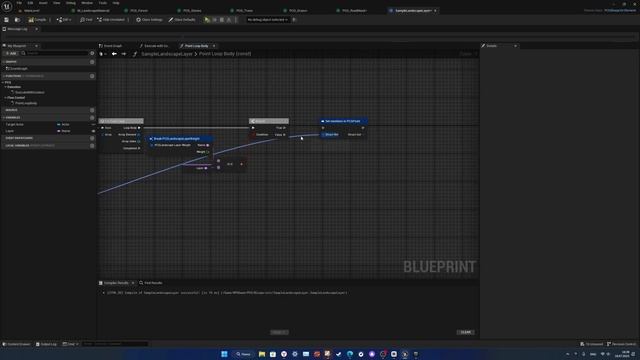The width and height of the screenshot is (640, 360).
Task: Select the Target Actor variable
Action: pyautogui.click(x=15, y=124)
